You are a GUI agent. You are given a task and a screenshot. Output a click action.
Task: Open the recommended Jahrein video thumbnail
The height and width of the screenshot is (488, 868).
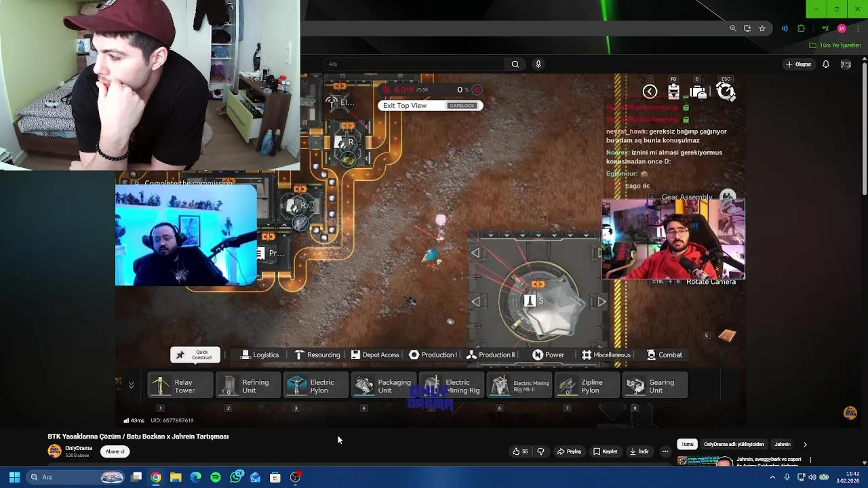[705, 461]
